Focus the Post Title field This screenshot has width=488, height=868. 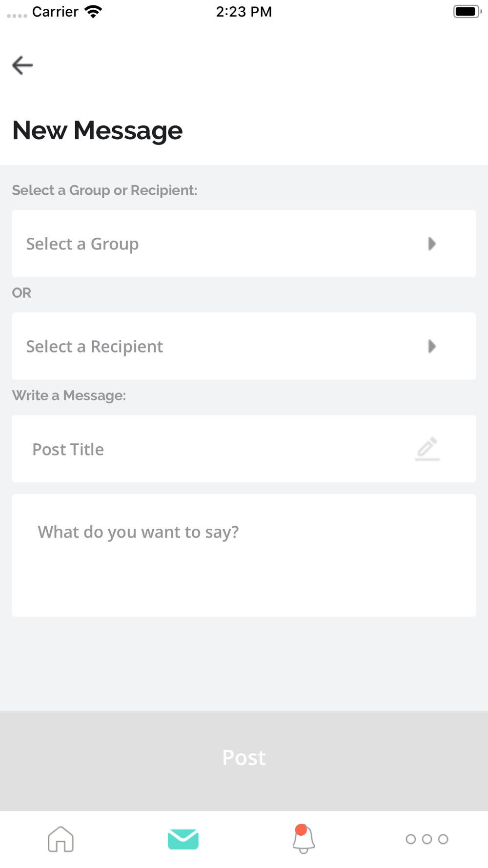pyautogui.click(x=244, y=449)
